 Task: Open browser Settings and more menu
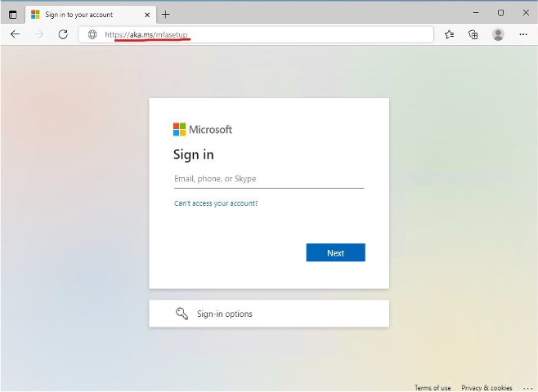(x=523, y=34)
